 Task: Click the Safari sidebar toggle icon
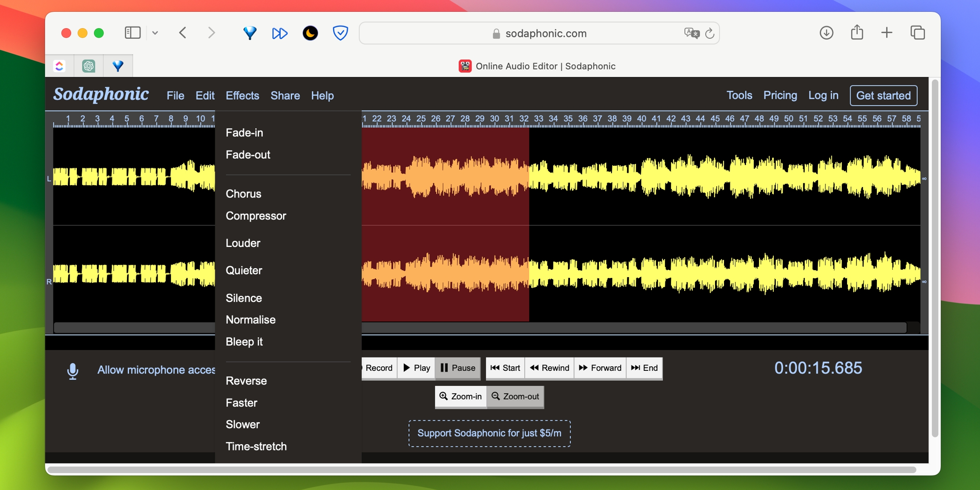pyautogui.click(x=132, y=33)
